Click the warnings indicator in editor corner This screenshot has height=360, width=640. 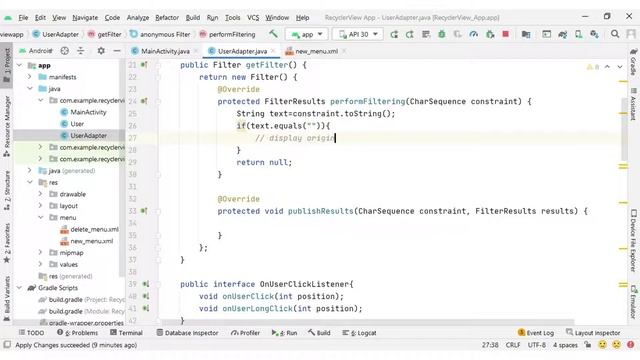tap(593, 67)
